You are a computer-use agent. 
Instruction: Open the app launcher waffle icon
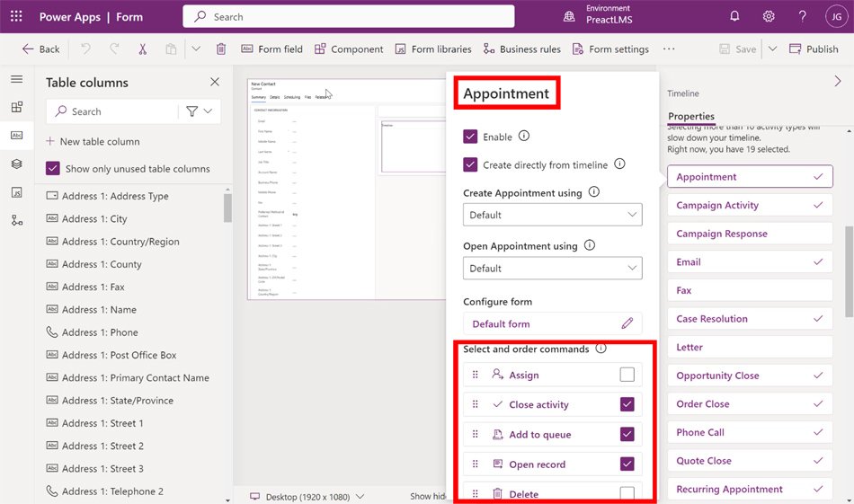pos(16,16)
